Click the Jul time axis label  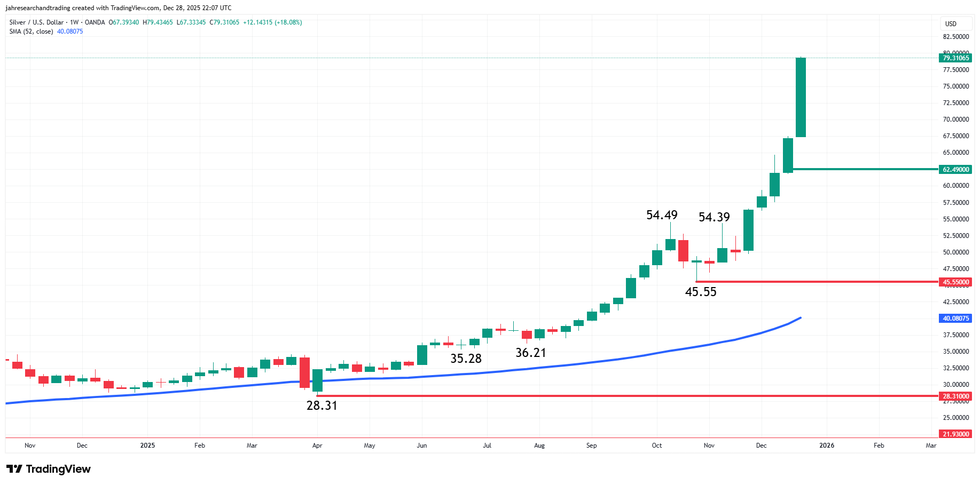pos(487,446)
